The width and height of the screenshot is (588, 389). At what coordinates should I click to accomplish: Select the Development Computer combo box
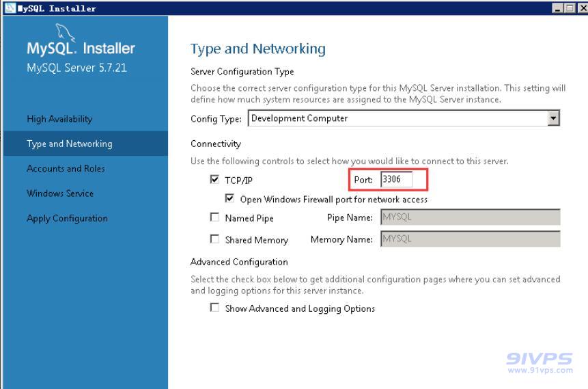(404, 118)
